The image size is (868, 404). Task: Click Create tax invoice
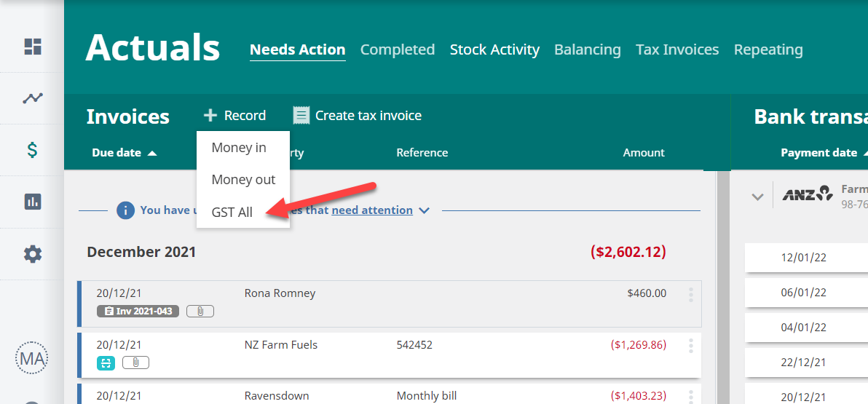pyautogui.click(x=358, y=116)
